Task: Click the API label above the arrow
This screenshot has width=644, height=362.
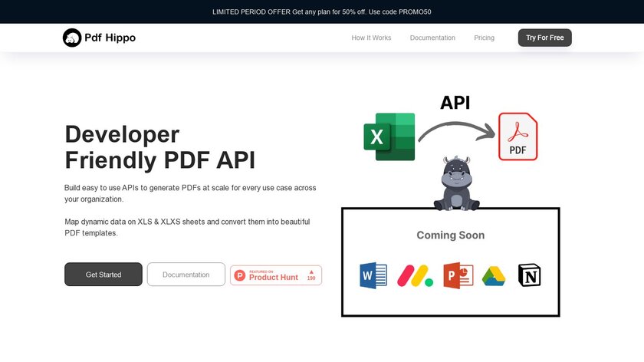Action: (455, 103)
